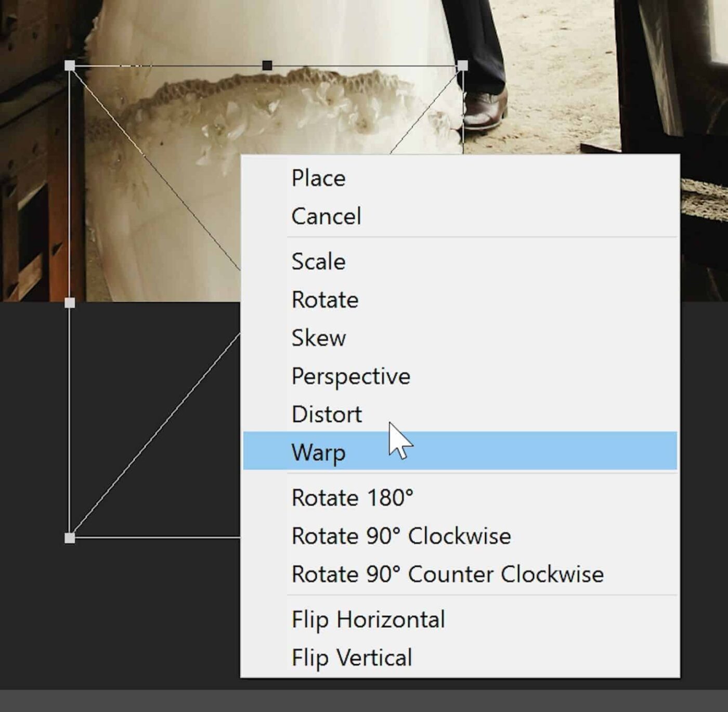The image size is (728, 712).
Task: Choose the Scale transform mode
Action: tap(317, 262)
